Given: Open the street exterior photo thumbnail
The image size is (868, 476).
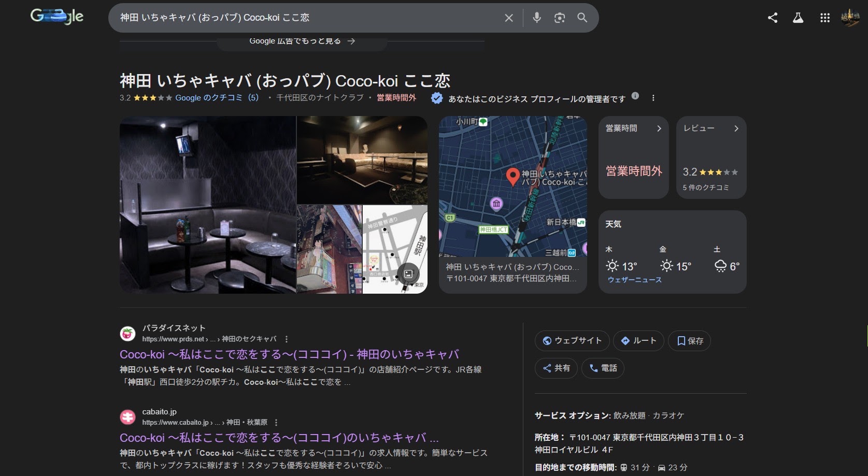Looking at the screenshot, I should point(330,250).
